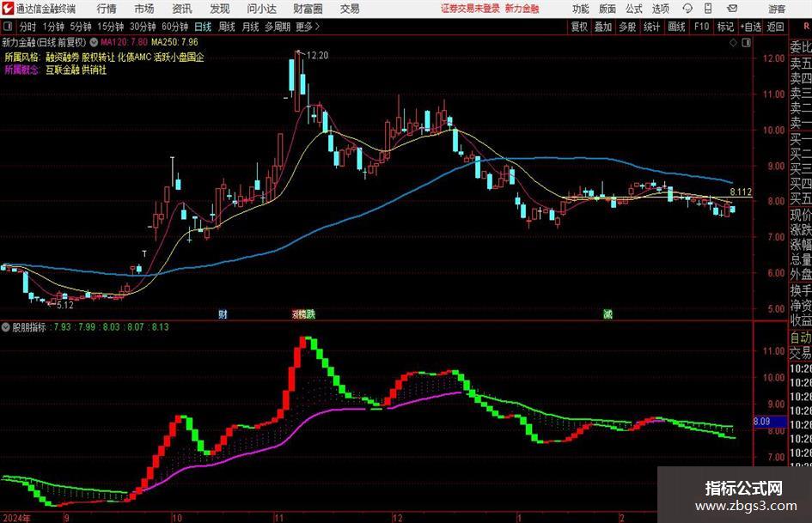
Task: Add stock via +自选 button
Action: pyautogui.click(x=751, y=27)
